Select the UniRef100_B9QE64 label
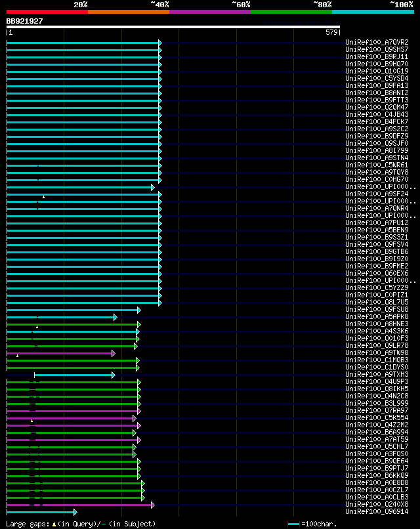The image size is (420, 529). coord(377,461)
